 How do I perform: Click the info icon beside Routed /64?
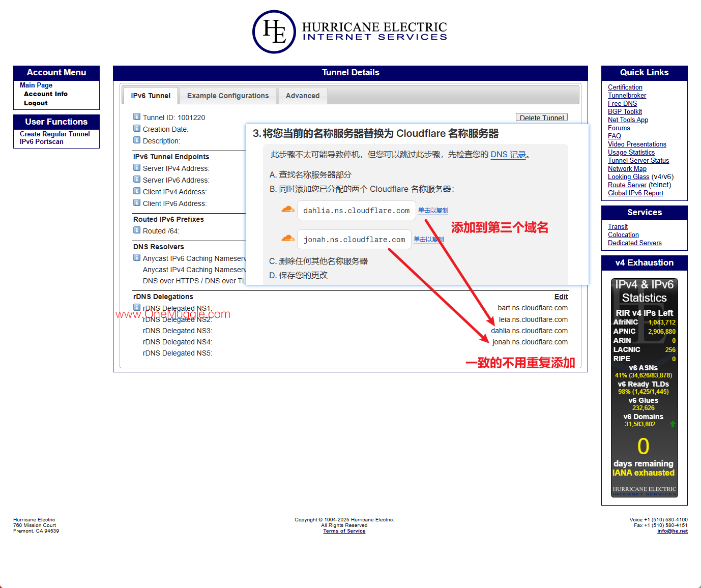(137, 230)
